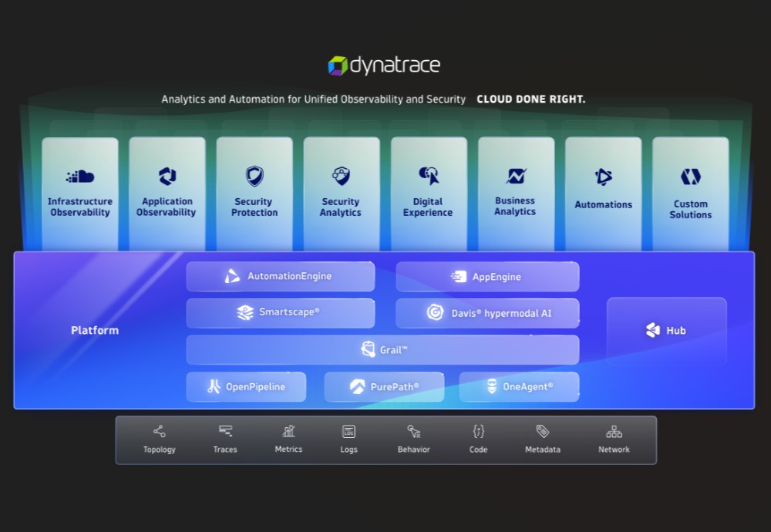This screenshot has width=771, height=532.
Task: Click the OneAgent label text
Action: point(527,387)
